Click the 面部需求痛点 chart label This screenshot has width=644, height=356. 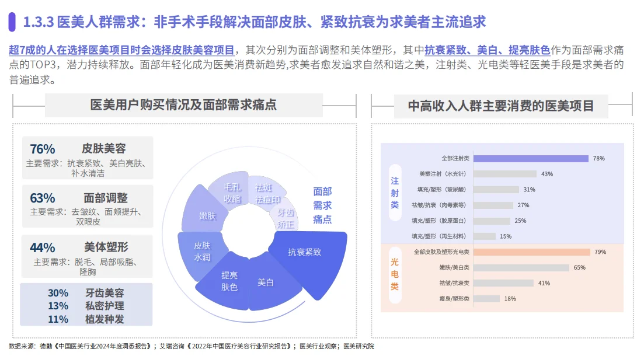point(322,205)
